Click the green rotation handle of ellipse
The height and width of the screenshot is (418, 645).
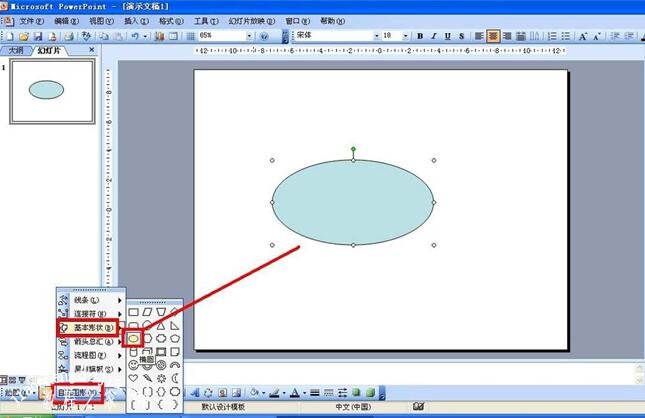353,149
